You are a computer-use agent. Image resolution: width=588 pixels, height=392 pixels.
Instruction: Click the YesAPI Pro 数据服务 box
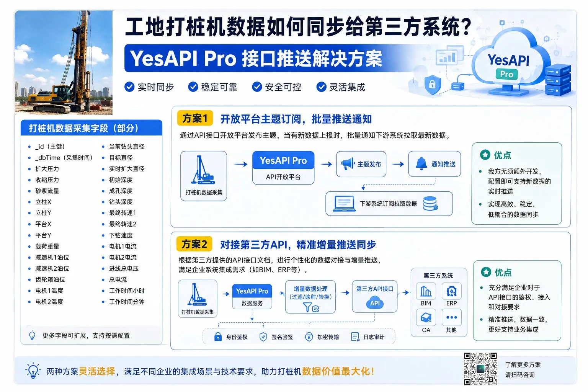[252, 296]
